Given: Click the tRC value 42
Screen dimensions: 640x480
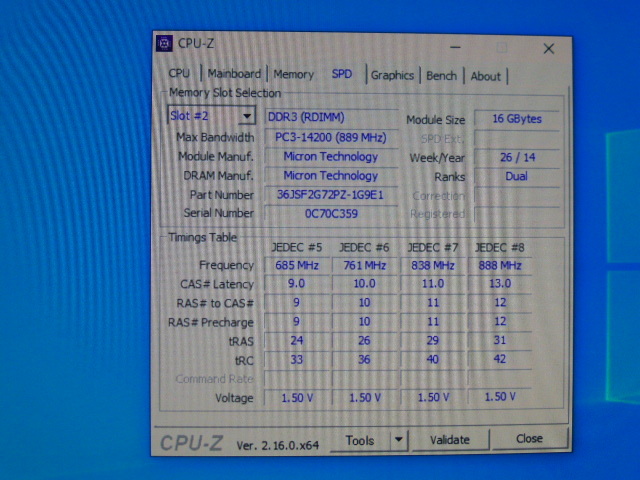Looking at the screenshot, I should tap(500, 359).
